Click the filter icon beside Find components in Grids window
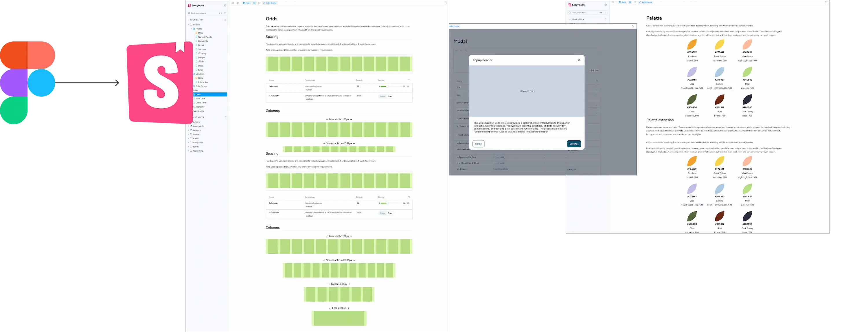 (225, 13)
